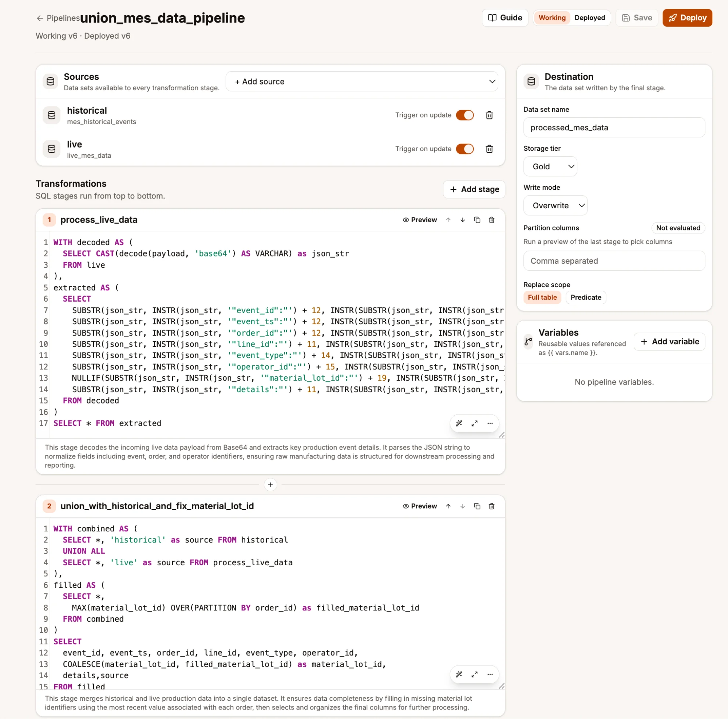Viewport: 728px width, 719px height.
Task: Toggle Trigger on update for live source
Action: click(x=464, y=149)
